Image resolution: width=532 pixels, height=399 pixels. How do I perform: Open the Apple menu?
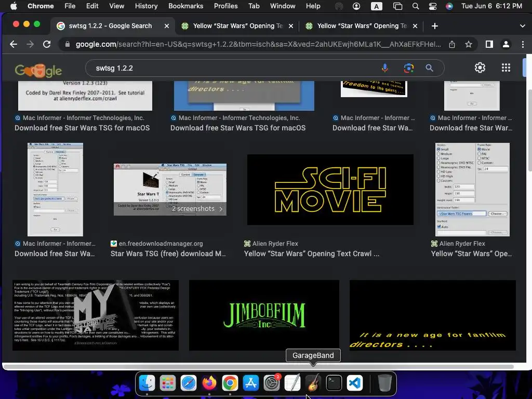click(x=14, y=6)
